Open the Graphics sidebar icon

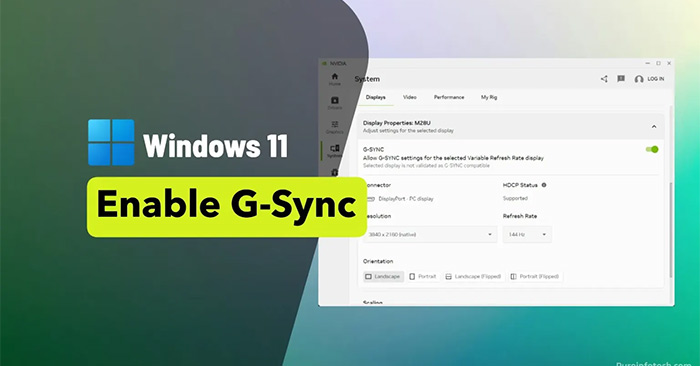(334, 127)
